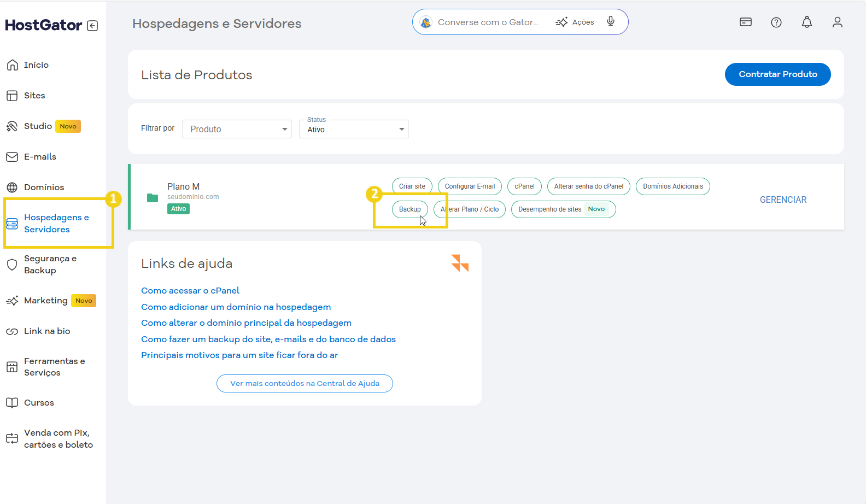Click the Sites layout icon

click(12, 96)
